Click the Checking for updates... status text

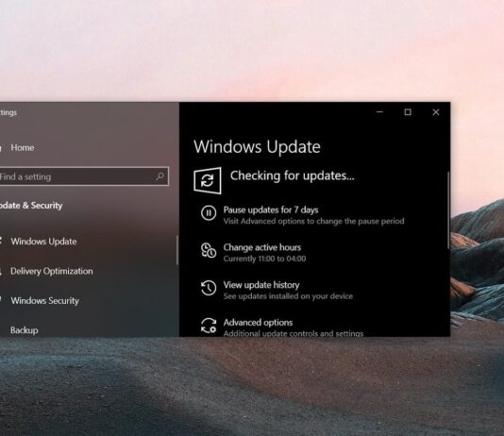point(293,176)
